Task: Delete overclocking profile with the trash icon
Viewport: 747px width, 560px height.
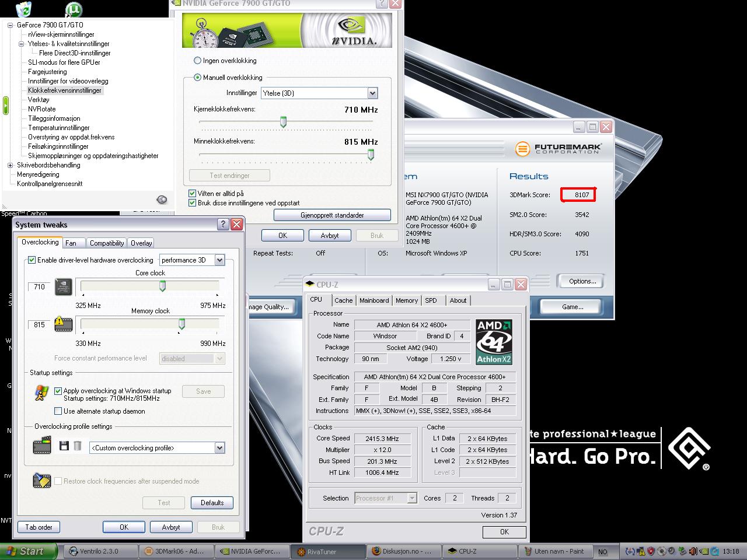Action: pyautogui.click(x=77, y=446)
